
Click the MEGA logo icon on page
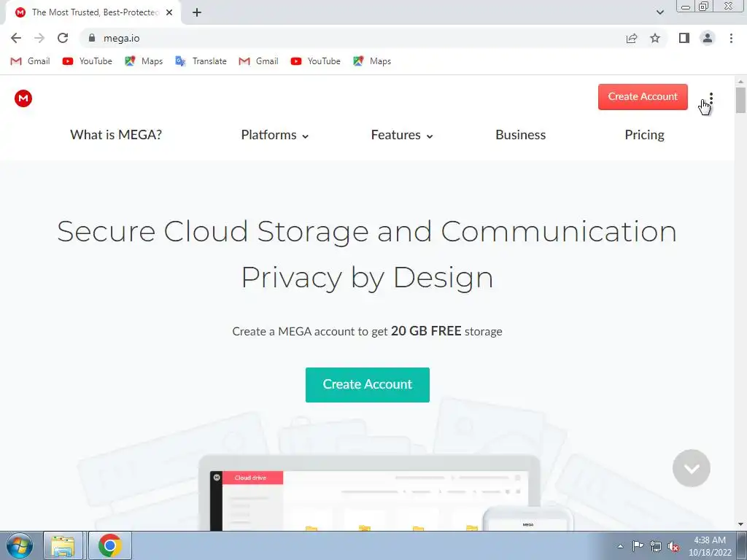(23, 98)
